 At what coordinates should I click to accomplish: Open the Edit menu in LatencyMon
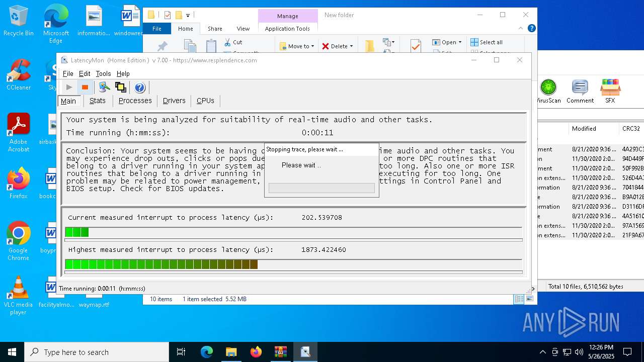pos(85,73)
